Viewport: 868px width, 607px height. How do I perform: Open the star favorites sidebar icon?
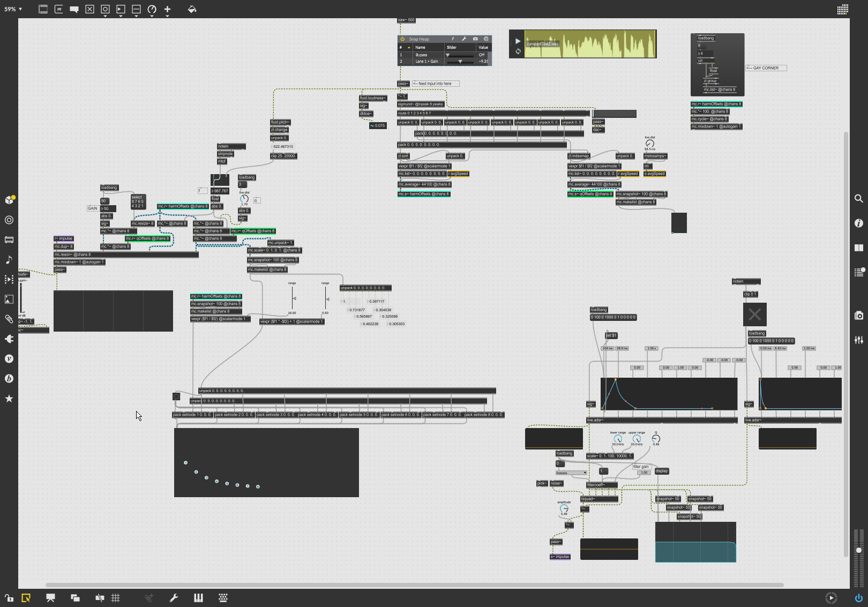click(9, 398)
